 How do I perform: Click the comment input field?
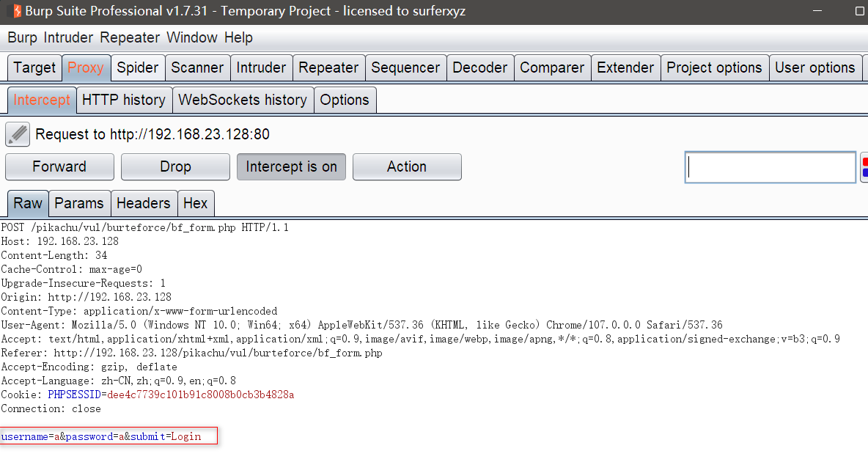[770, 167]
